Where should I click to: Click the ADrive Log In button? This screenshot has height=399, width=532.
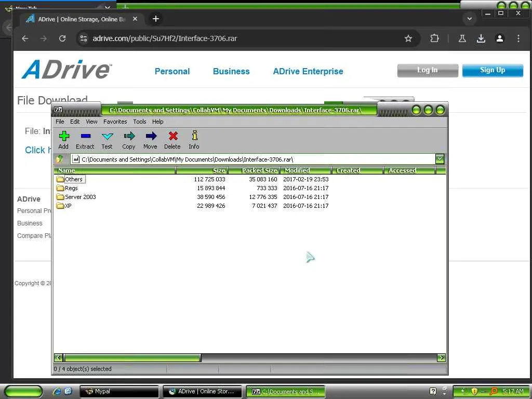click(x=428, y=70)
